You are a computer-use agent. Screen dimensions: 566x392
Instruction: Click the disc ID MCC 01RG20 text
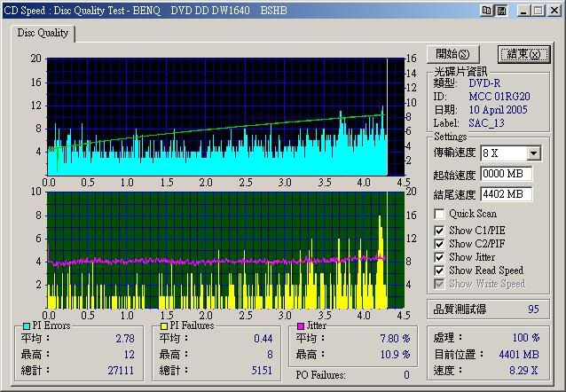point(499,97)
